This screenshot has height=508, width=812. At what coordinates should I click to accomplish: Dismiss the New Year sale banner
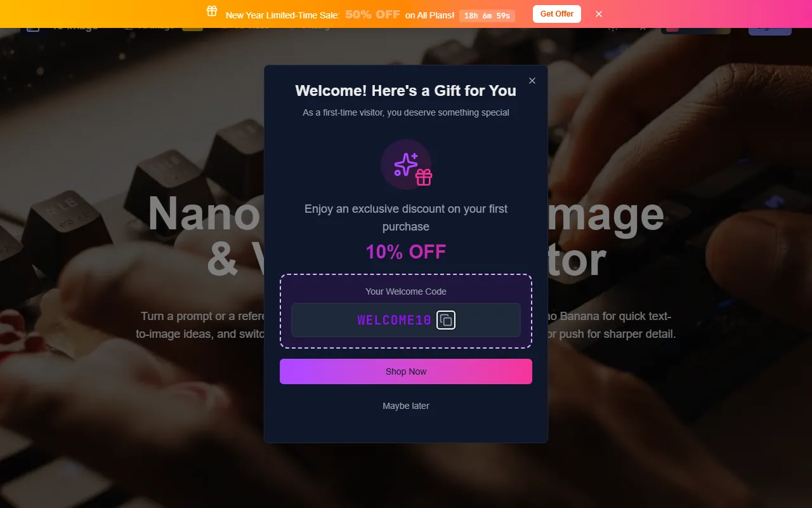coord(599,14)
